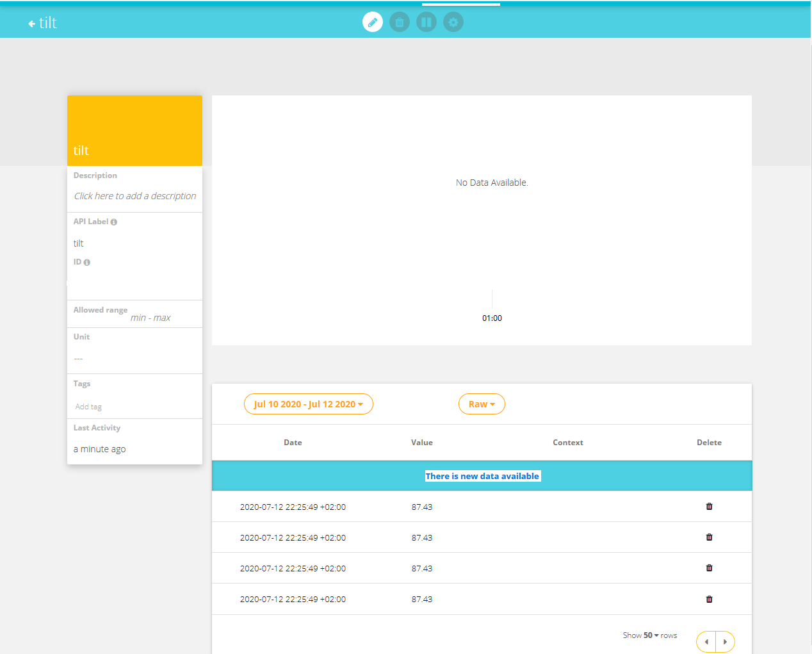
Task: Go to the next page of rows
Action: click(725, 642)
